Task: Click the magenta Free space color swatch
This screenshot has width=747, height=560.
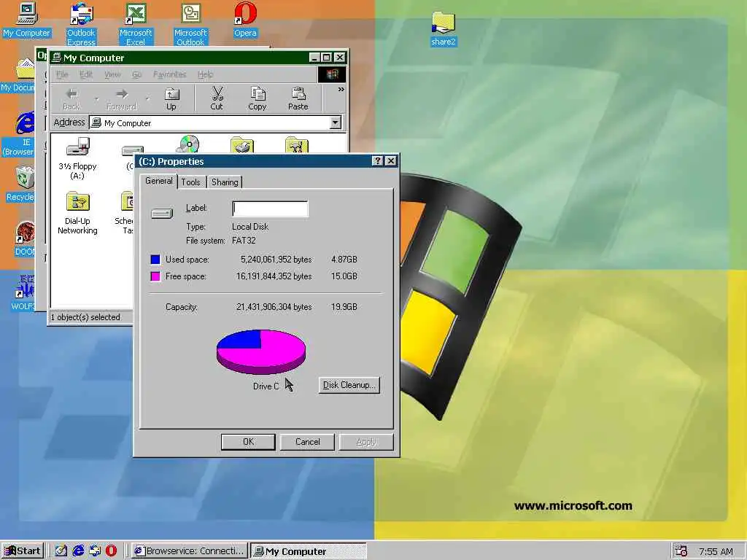Action: [x=155, y=276]
